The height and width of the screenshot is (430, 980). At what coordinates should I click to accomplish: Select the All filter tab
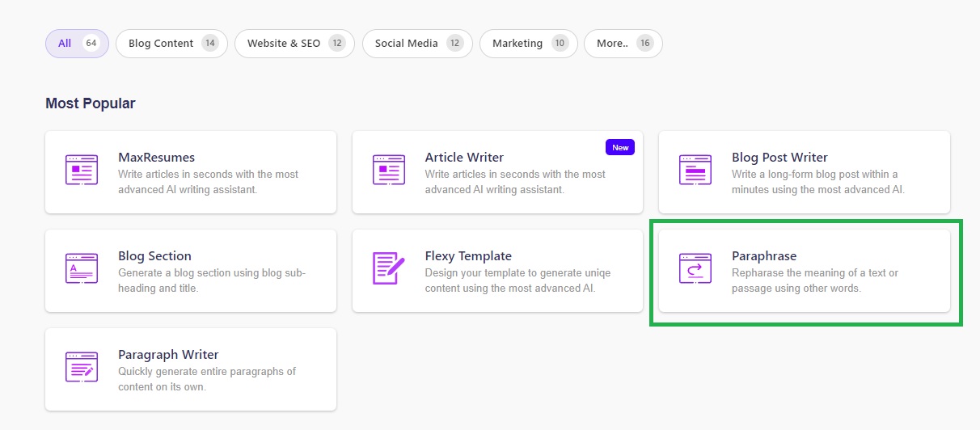[77, 44]
